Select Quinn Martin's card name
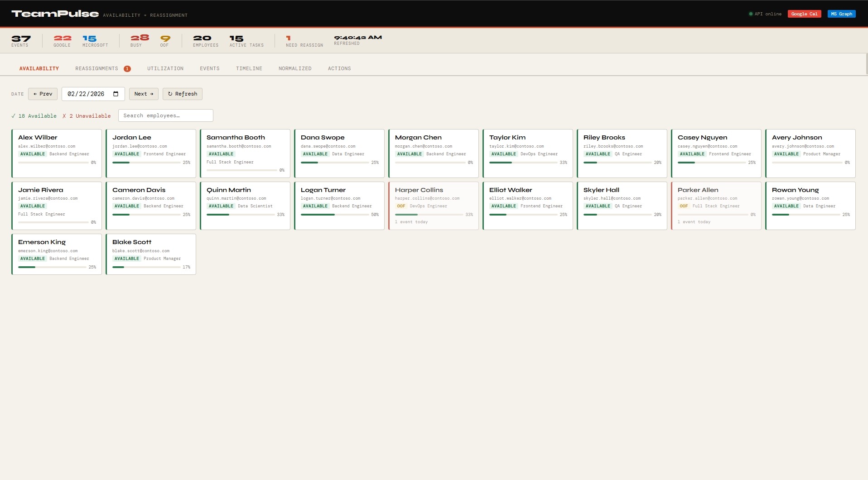 [229, 190]
